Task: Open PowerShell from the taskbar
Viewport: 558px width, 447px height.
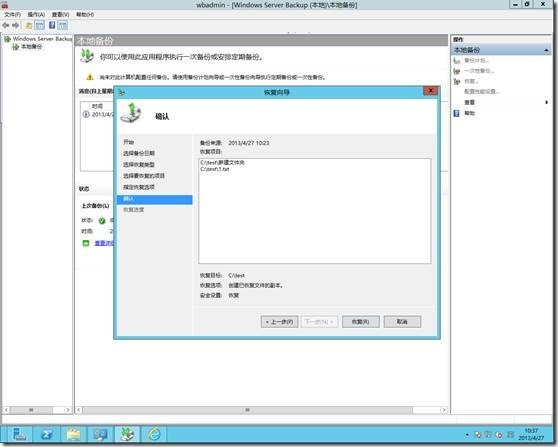Action: point(47,434)
